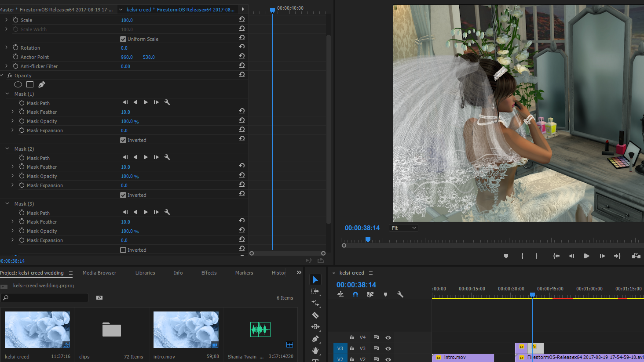Uncheck Inverted for Mask (1)

(123, 140)
